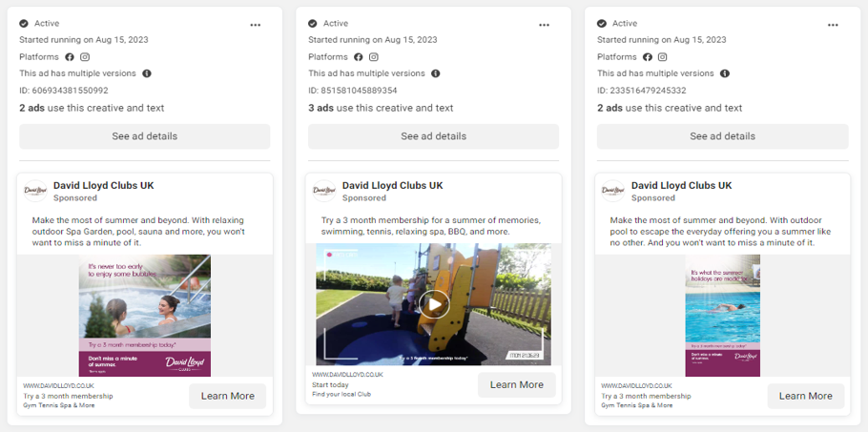Open the hot tub bubbles ad image
The image size is (868, 432).
tap(144, 316)
